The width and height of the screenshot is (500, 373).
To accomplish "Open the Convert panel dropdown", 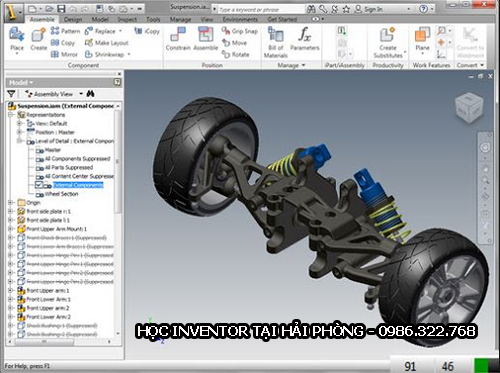I will [x=482, y=65].
